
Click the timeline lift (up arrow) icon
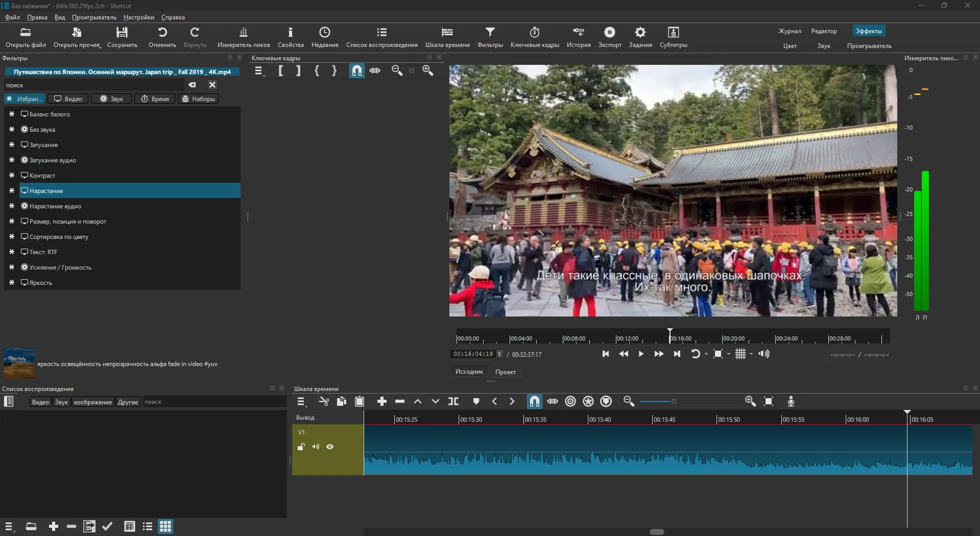418,402
